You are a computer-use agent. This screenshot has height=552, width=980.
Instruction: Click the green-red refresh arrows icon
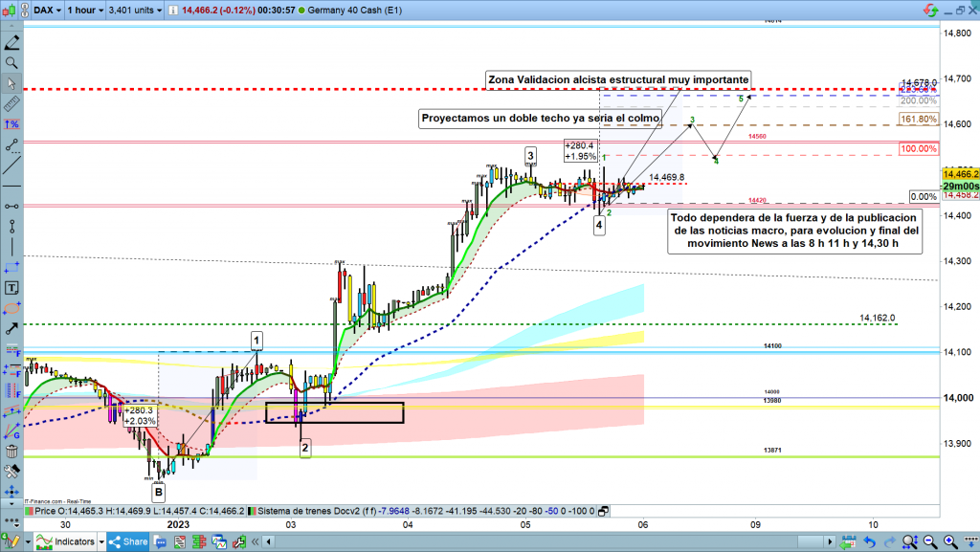[x=930, y=11]
